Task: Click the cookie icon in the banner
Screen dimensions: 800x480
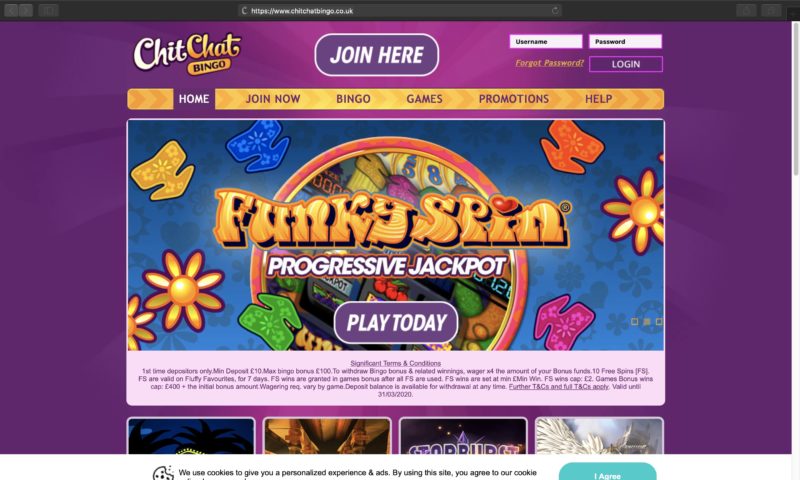Action: pos(163,473)
